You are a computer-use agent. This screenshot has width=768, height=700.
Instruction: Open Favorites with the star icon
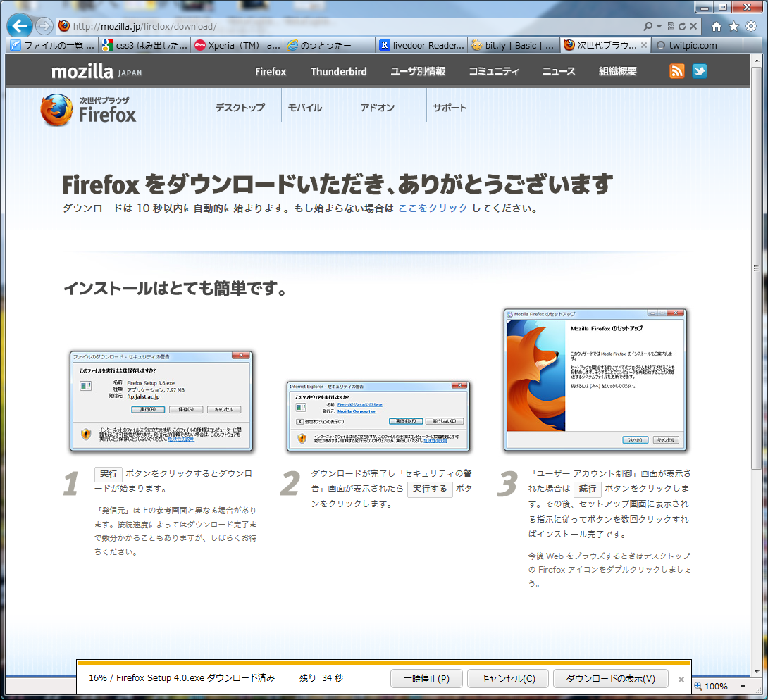pos(733,27)
